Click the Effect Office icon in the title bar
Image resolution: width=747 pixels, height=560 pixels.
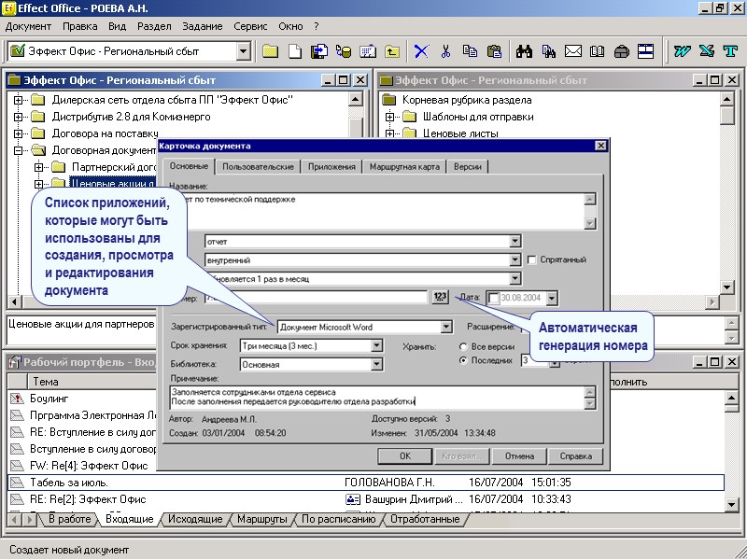[8, 8]
